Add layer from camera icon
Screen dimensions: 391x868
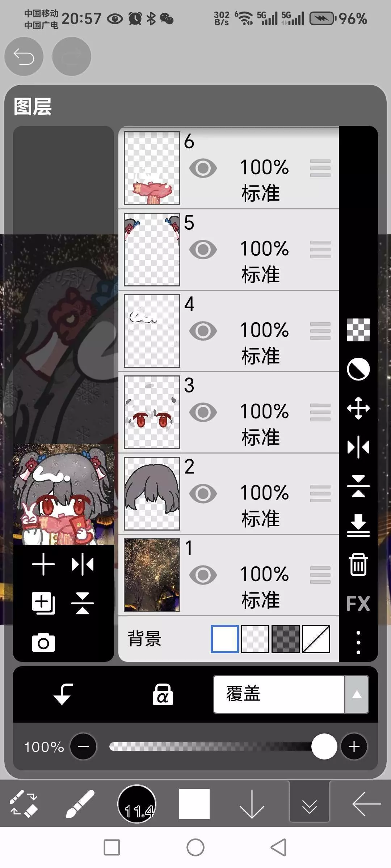(43, 643)
